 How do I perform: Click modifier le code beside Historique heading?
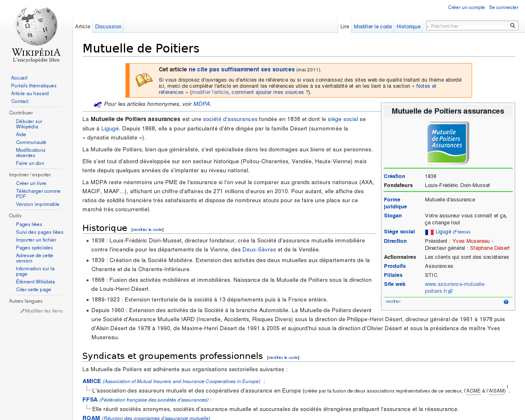pos(147,230)
